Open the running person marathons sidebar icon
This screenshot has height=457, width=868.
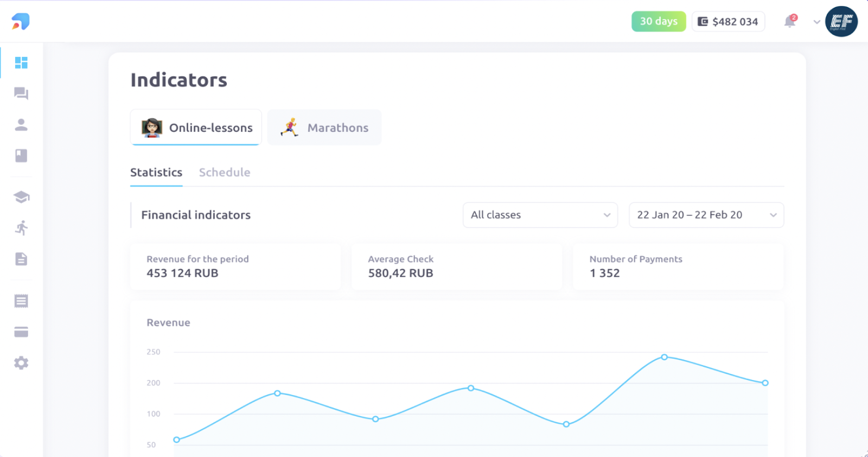pos(21,228)
